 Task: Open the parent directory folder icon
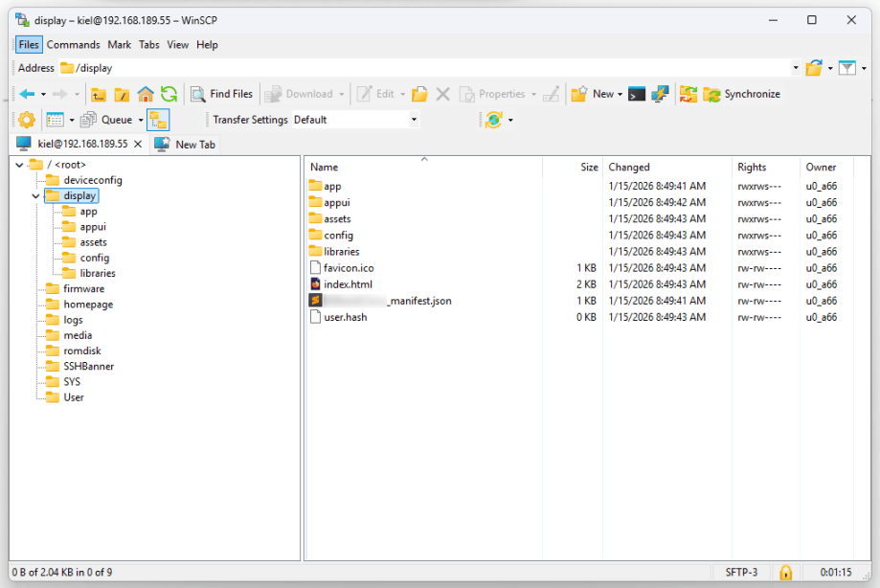(99, 94)
